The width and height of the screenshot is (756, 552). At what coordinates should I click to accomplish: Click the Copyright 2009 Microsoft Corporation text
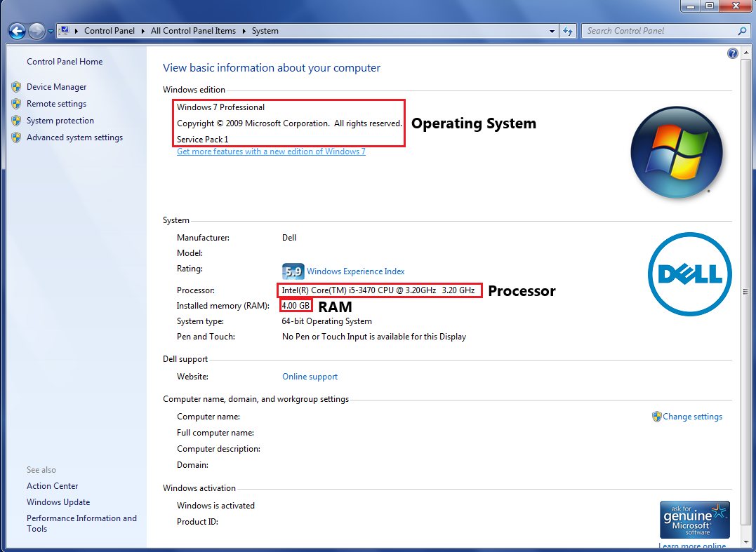pyautogui.click(x=289, y=123)
